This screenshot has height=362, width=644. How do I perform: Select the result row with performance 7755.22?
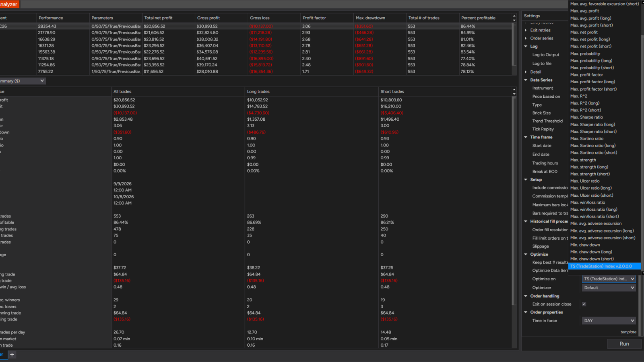pos(256,72)
